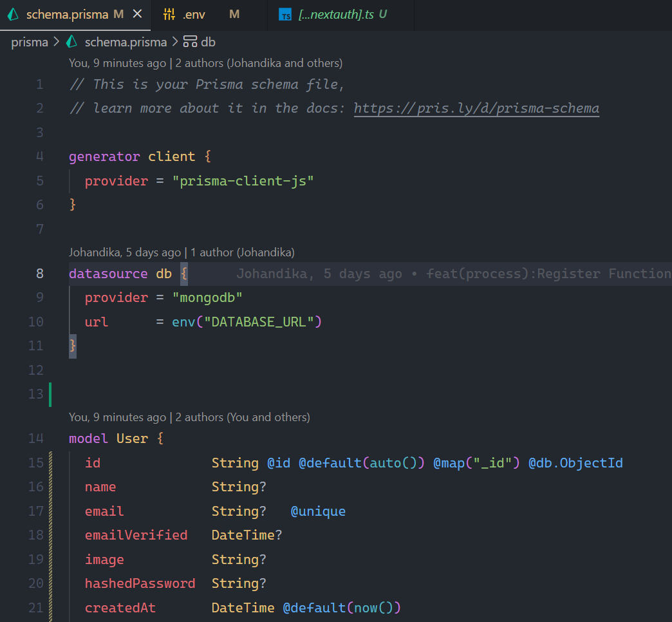Click the U status badge on nextauth tab
Image resolution: width=672 pixels, height=622 pixels.
(383, 14)
